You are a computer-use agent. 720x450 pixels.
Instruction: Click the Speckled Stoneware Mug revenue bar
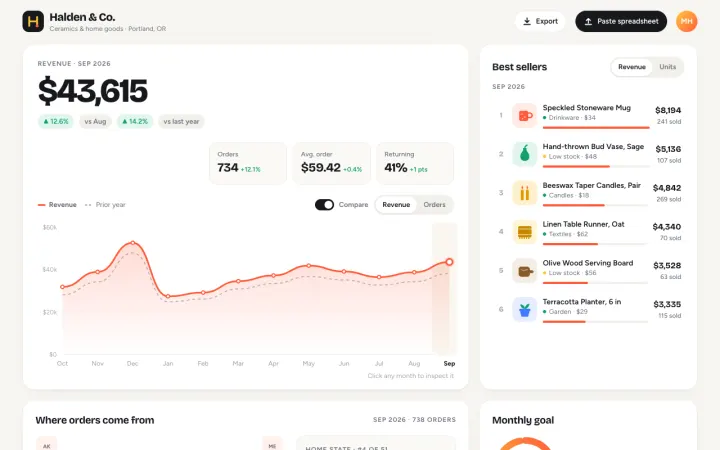(596, 128)
